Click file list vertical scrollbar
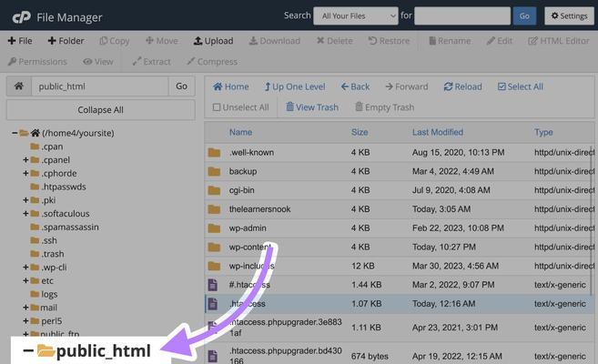Viewport: 598px width, 364px height. tap(592, 221)
